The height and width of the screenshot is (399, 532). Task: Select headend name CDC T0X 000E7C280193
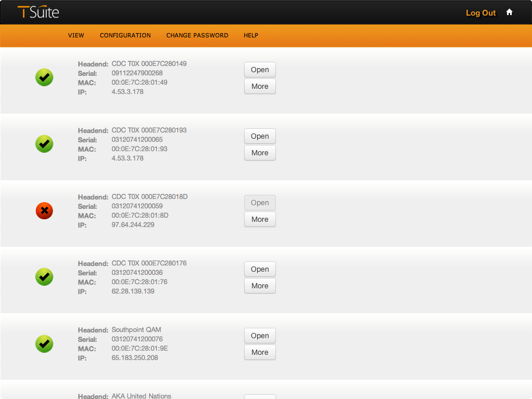(x=149, y=130)
